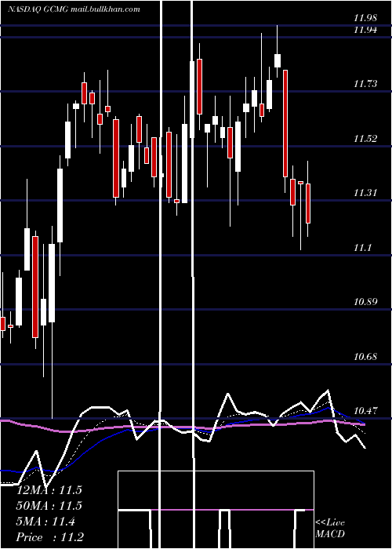This screenshot has width=392, height=549.
Task: Click the 10.89 price axis label
Action: [365, 302]
